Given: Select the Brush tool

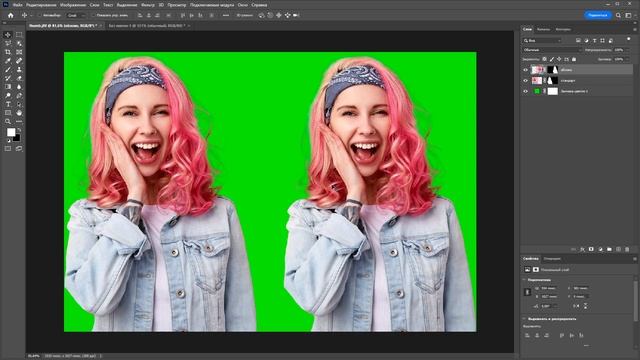Looking at the screenshot, I should 8,69.
